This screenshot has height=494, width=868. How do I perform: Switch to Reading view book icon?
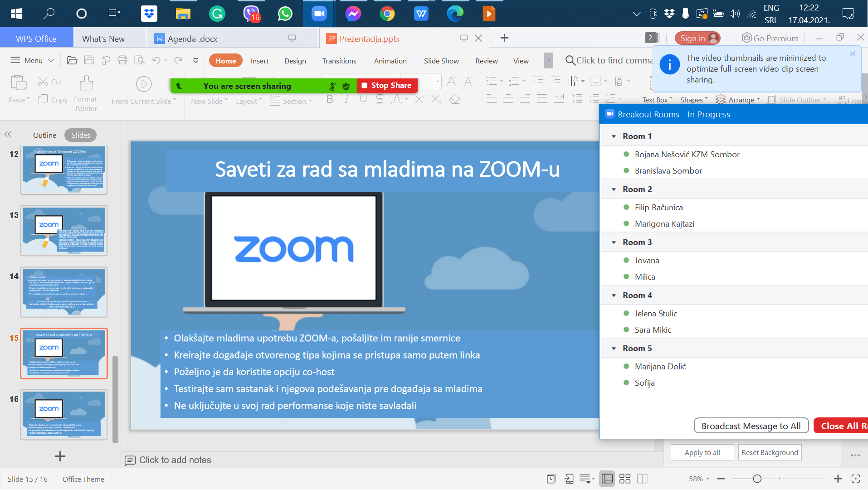pyautogui.click(x=642, y=479)
